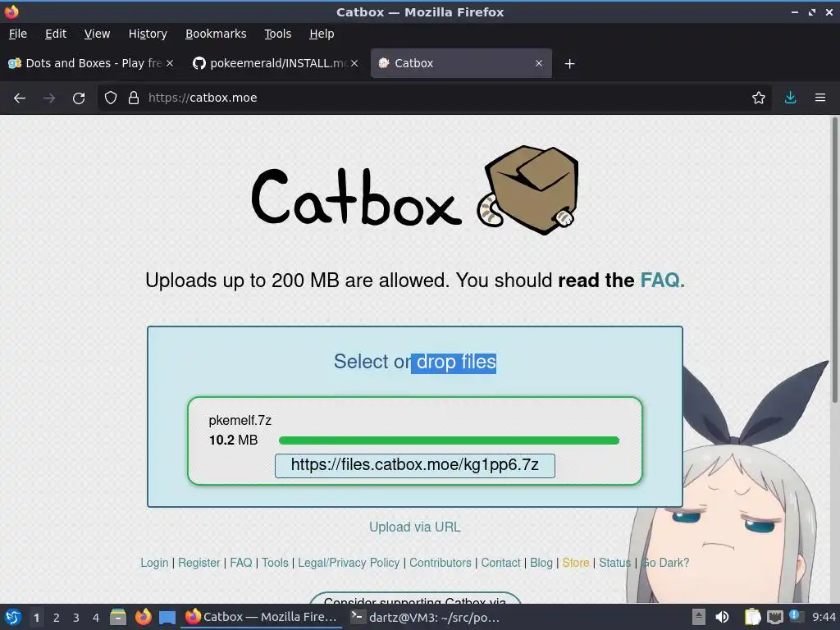Click the 10.2 MB file size text
The height and width of the screenshot is (630, 840).
233,441
